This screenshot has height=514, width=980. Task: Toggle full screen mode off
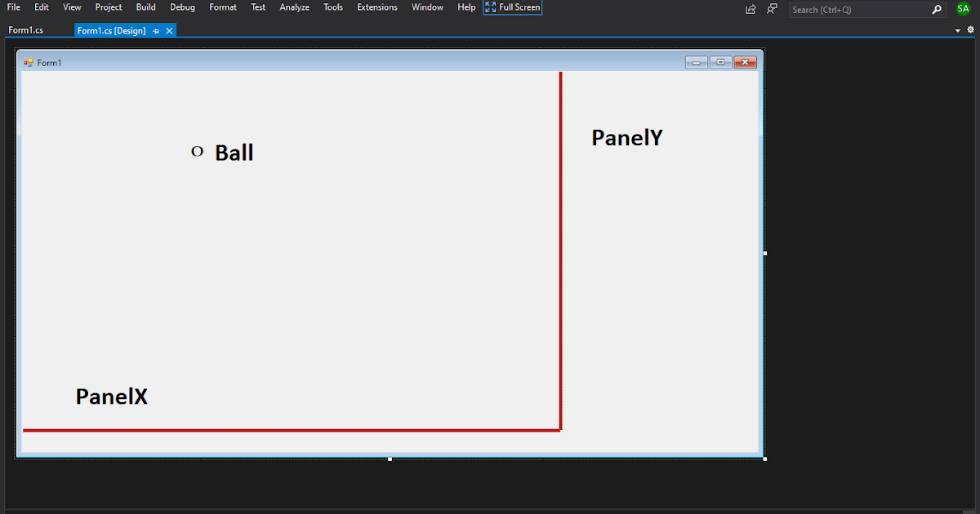512,7
